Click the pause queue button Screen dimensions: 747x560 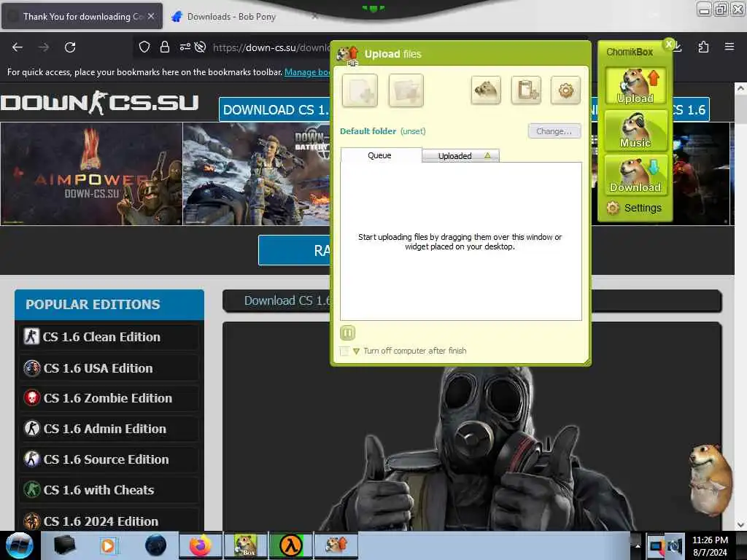(347, 332)
